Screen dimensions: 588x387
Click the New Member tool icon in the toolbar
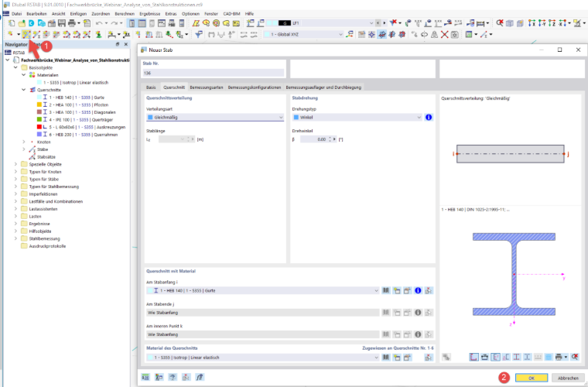[x=26, y=35]
